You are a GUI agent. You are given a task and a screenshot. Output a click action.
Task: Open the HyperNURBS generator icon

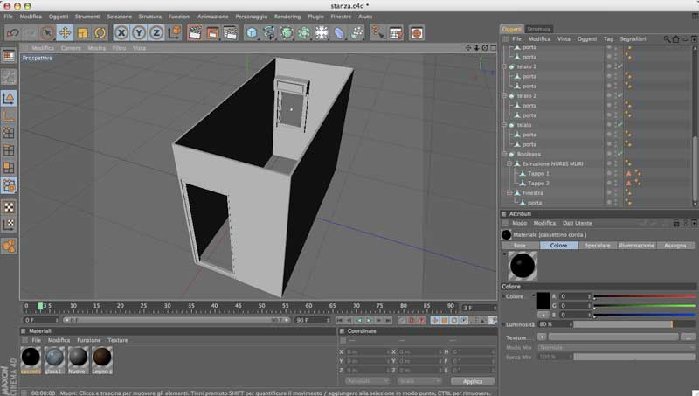(287, 33)
